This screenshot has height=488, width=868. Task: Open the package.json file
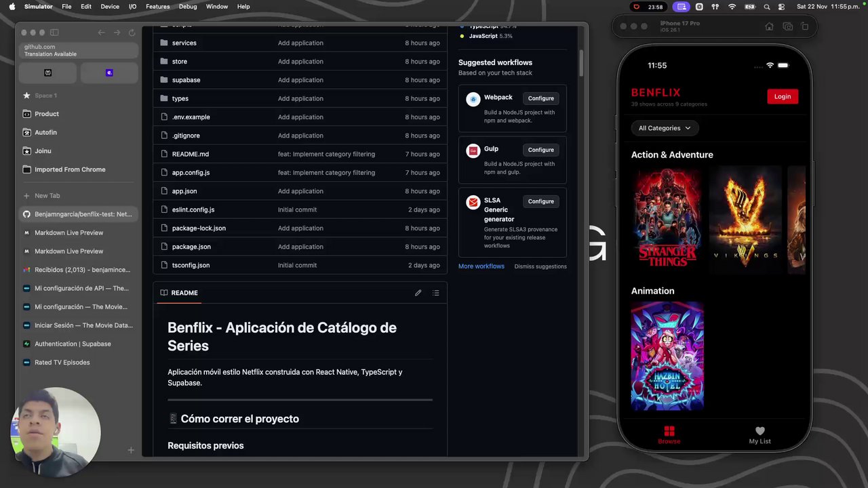191,247
